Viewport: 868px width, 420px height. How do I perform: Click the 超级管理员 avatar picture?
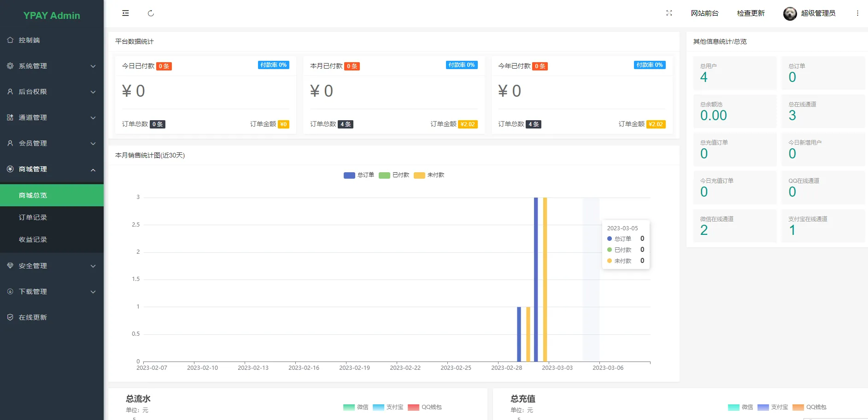[x=790, y=13]
